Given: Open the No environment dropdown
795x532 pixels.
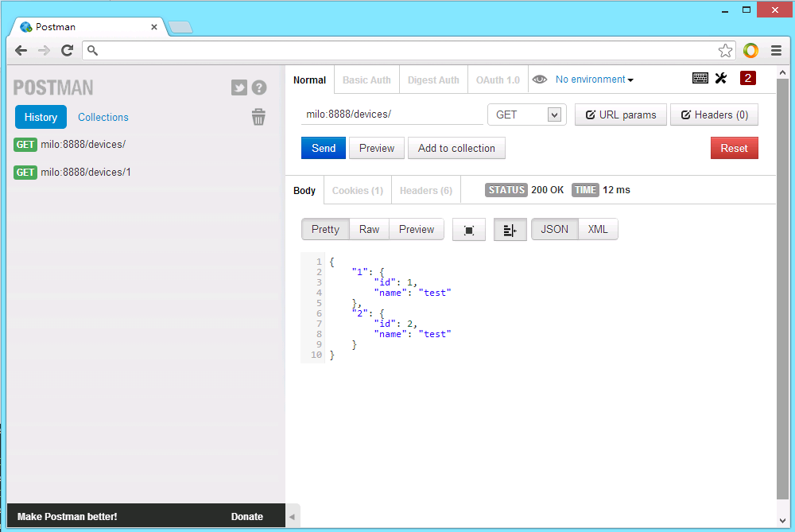Looking at the screenshot, I should tap(594, 80).
